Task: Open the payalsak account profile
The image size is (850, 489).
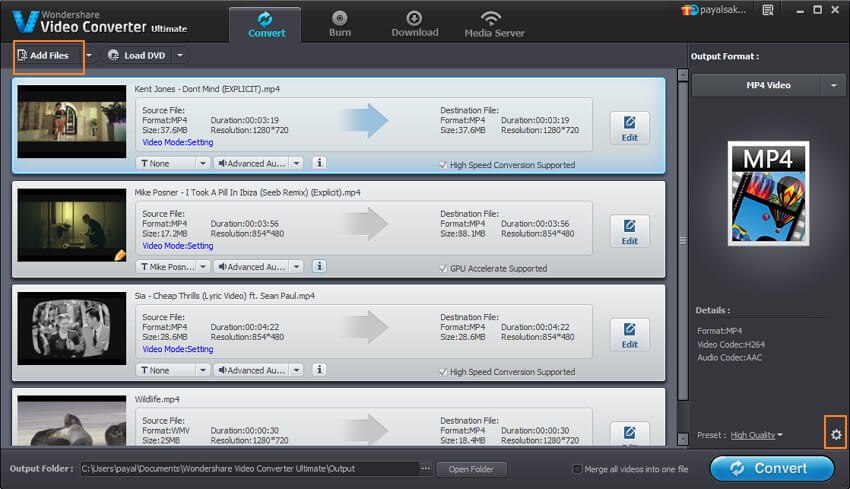Action: point(713,10)
